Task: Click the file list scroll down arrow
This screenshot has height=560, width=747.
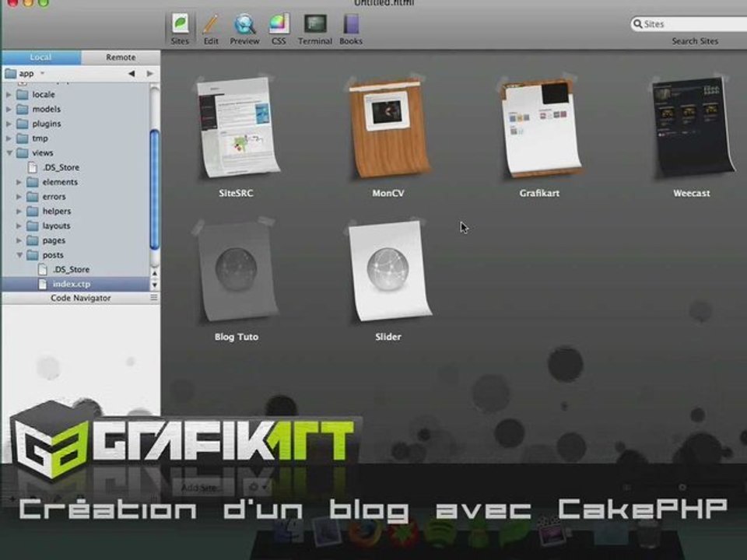Action: click(154, 285)
